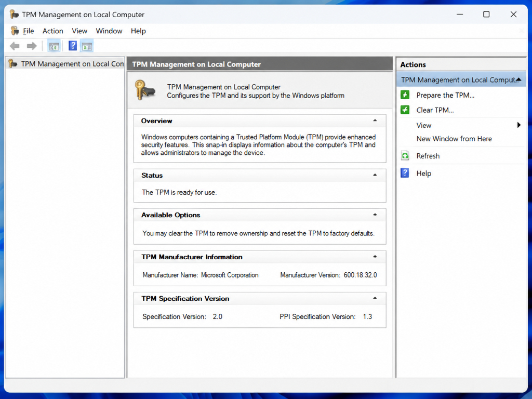Click the key icon in the title bar
Image resolution: width=532 pixels, height=399 pixels.
point(14,14)
